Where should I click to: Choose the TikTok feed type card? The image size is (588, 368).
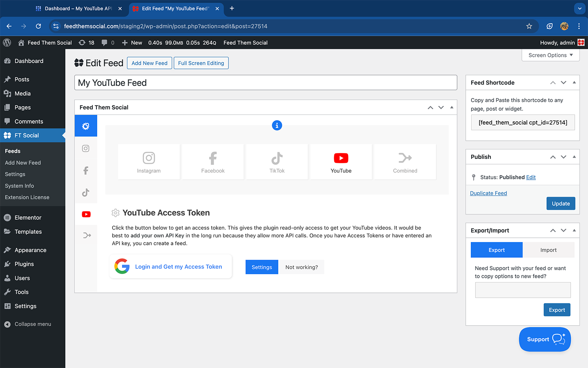277,162
